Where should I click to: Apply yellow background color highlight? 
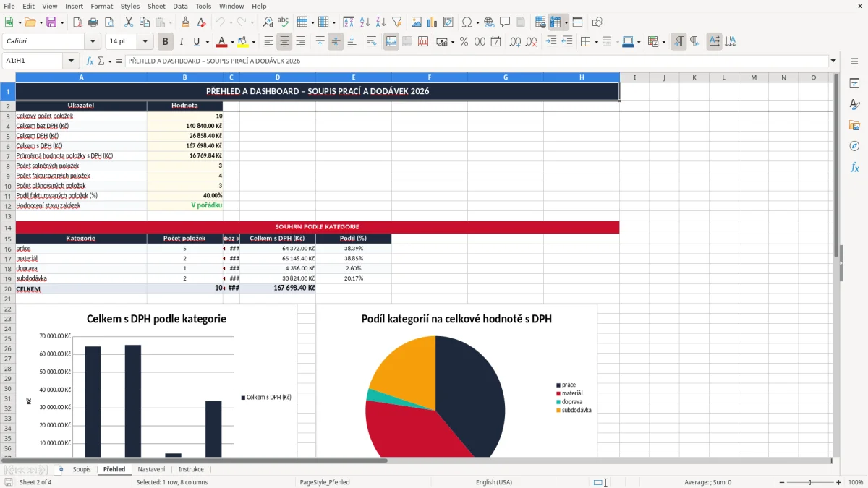(x=242, y=41)
